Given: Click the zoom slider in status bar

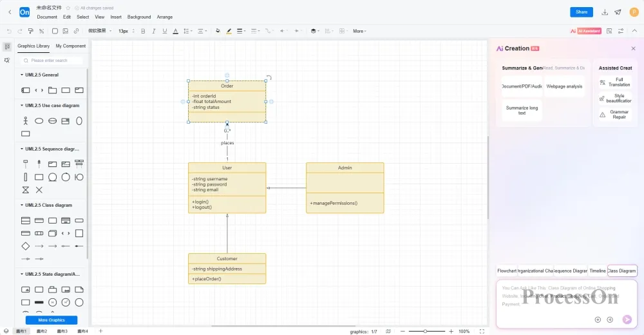Looking at the screenshot, I should tap(426, 331).
